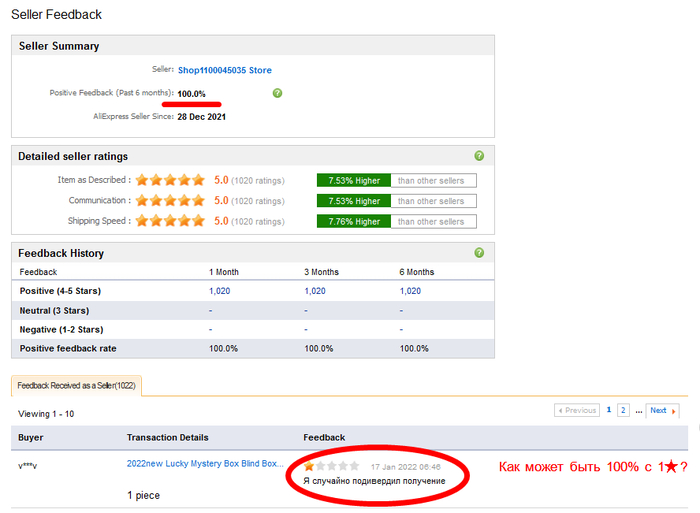Open the Shop1100045035 Store seller link

(x=225, y=70)
